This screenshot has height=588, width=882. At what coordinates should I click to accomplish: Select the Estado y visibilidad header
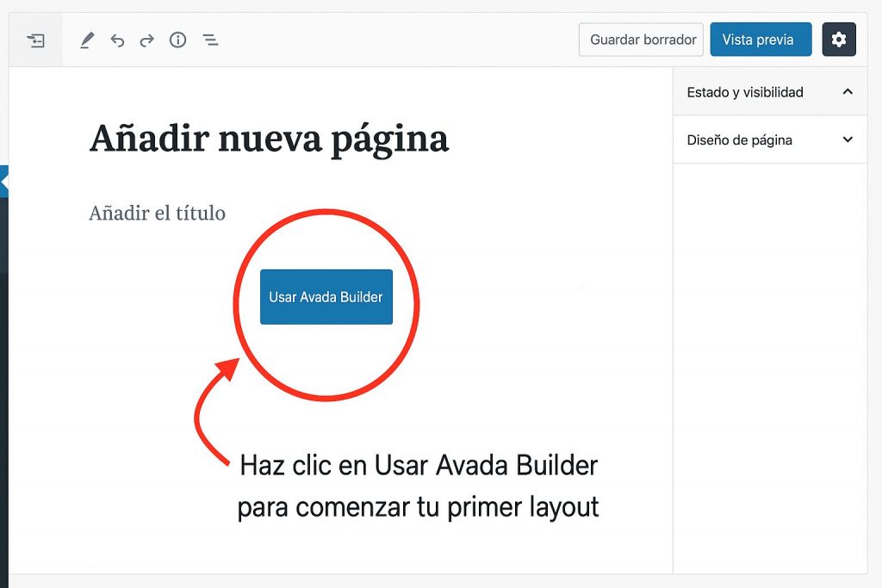[745, 91]
